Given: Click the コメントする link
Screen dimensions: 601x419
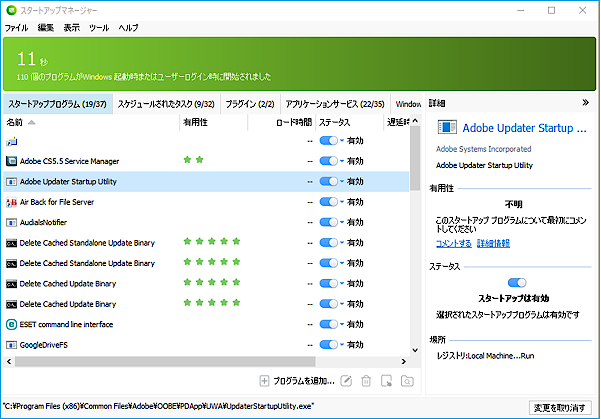Looking at the screenshot, I should click(x=453, y=243).
